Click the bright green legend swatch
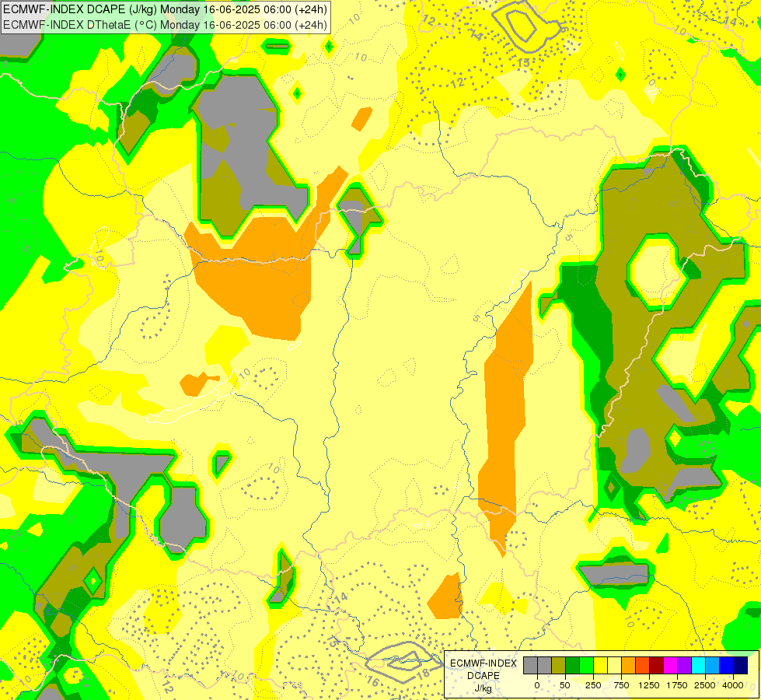The height and width of the screenshot is (700, 761). [x=586, y=665]
